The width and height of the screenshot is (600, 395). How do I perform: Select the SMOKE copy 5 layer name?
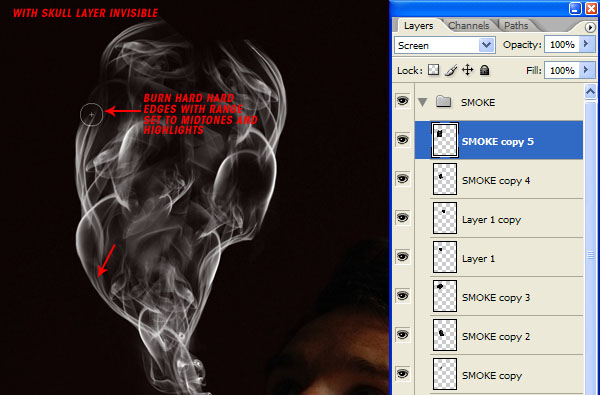(x=497, y=142)
